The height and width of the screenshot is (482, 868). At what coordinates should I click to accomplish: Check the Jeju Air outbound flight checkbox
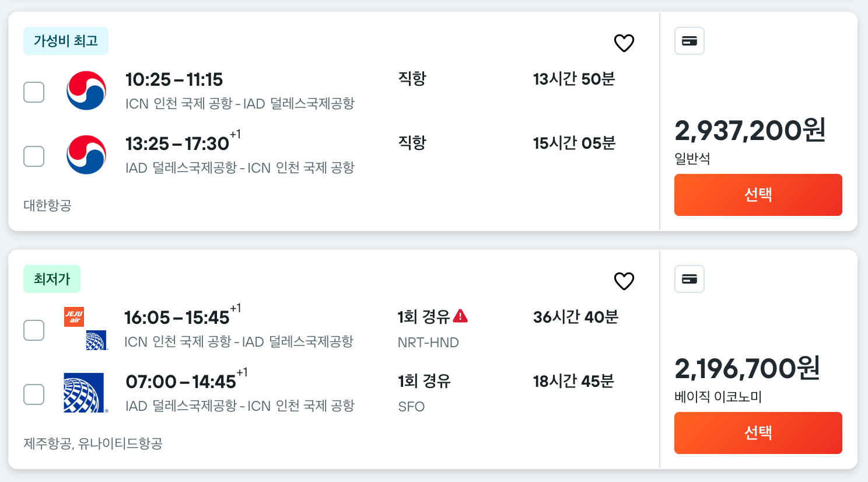pyautogui.click(x=34, y=330)
